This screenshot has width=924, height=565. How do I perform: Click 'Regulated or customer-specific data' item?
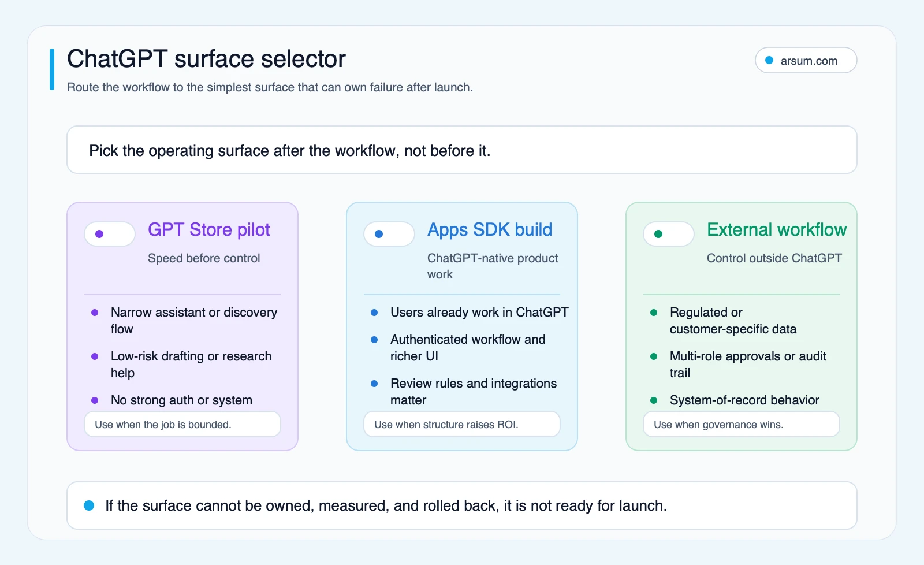[733, 321]
